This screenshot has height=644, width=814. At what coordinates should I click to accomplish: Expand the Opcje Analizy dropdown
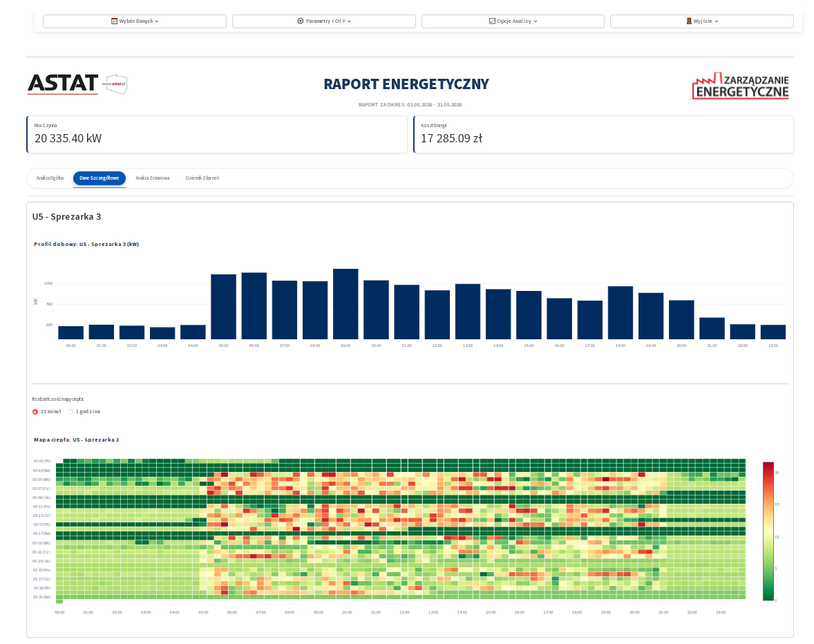click(x=513, y=21)
